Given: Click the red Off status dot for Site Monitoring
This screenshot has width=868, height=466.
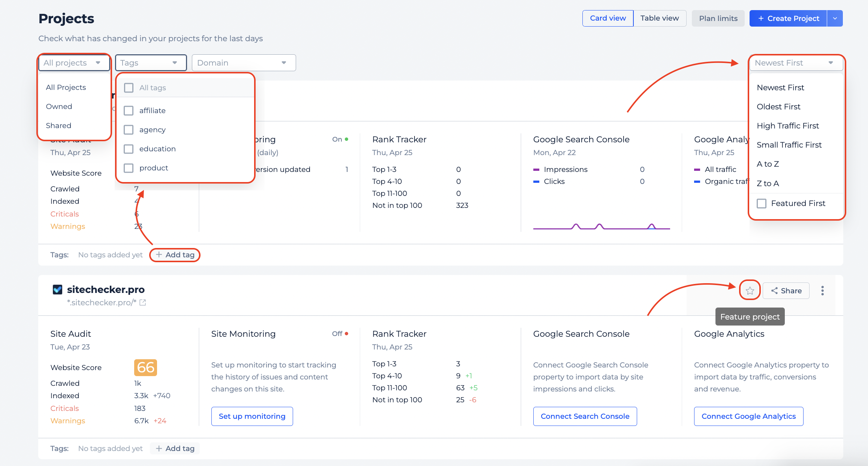Looking at the screenshot, I should [347, 333].
